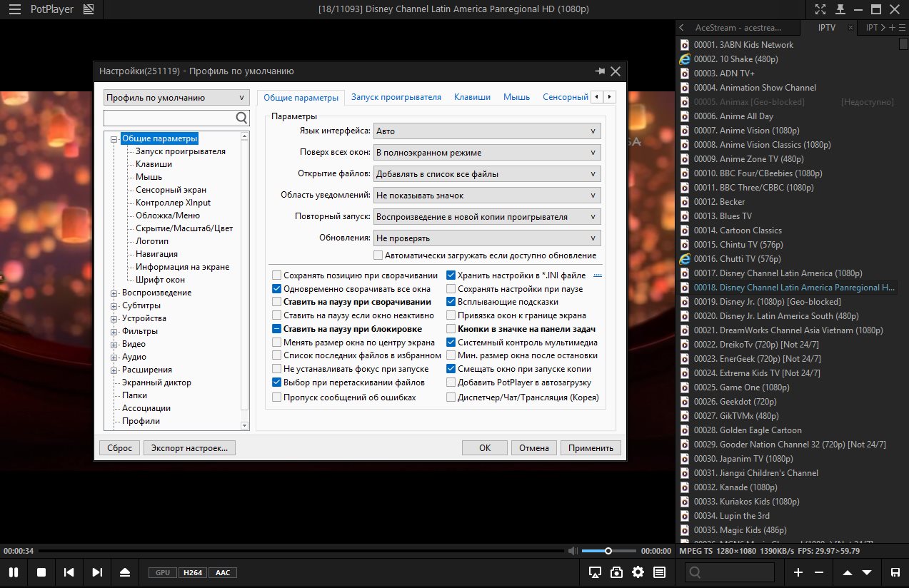Open the screen capture camera icon
The width and height of the screenshot is (909, 588).
(616, 572)
